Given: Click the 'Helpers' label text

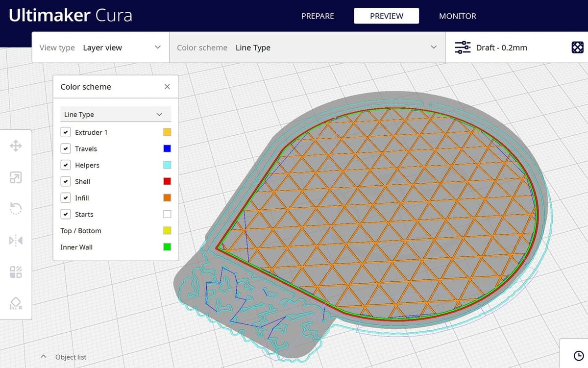Looking at the screenshot, I should coord(87,165).
